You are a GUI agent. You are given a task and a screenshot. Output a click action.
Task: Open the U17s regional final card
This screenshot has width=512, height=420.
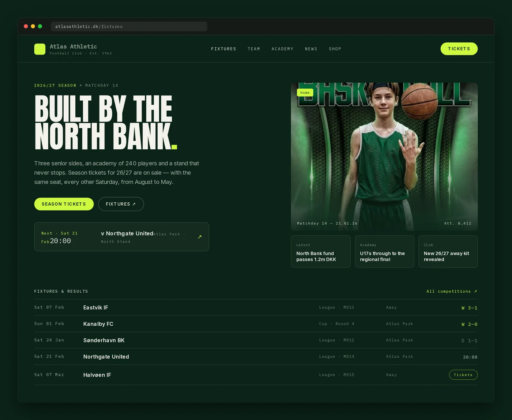click(x=384, y=252)
